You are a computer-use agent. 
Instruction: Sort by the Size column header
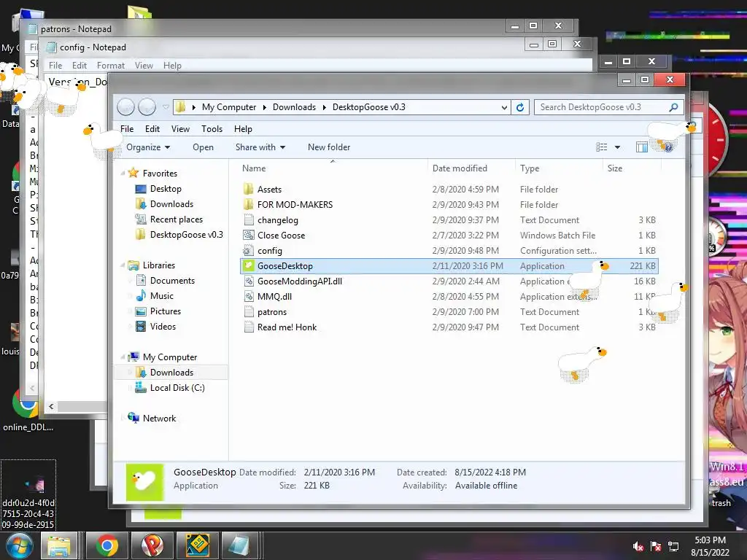click(x=632, y=168)
